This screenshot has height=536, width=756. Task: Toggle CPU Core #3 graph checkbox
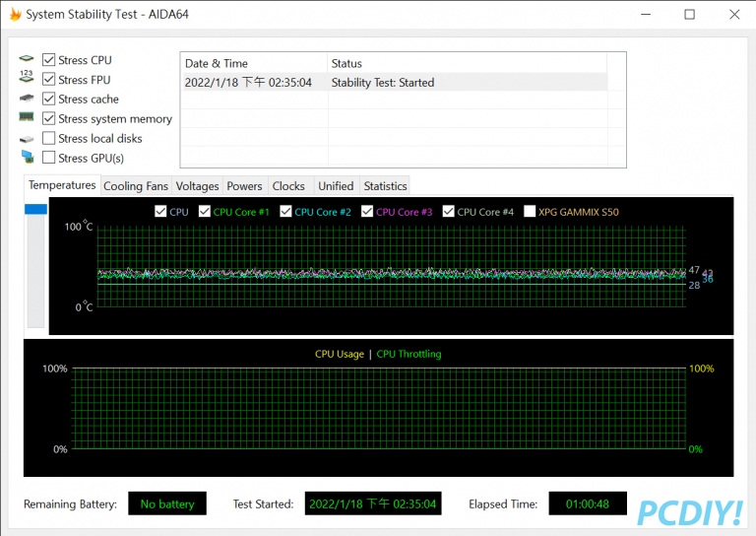point(367,211)
